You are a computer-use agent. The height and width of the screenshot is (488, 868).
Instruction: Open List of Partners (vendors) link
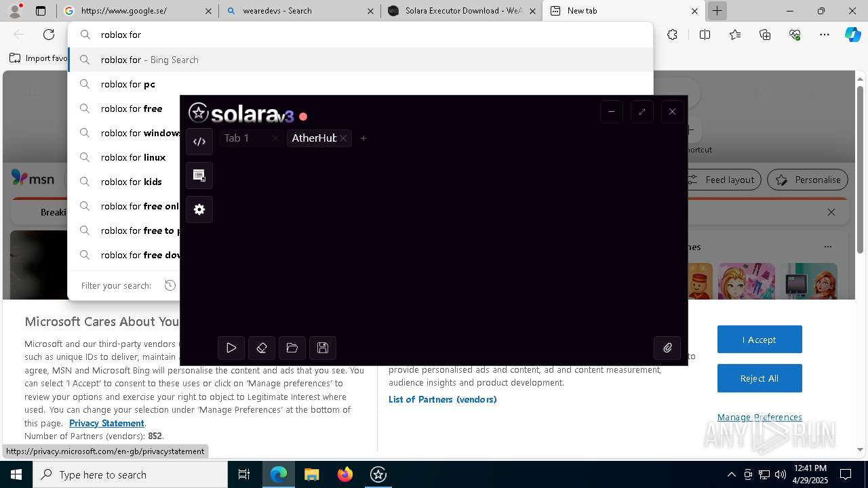click(443, 399)
